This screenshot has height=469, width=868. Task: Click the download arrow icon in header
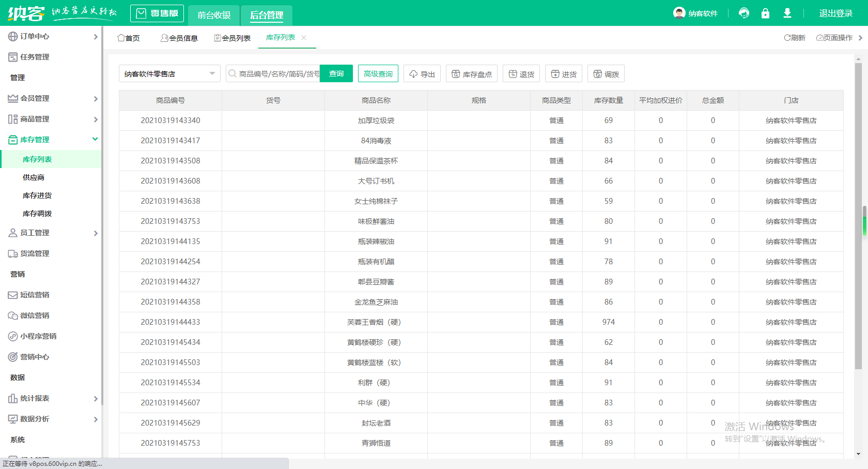(787, 13)
